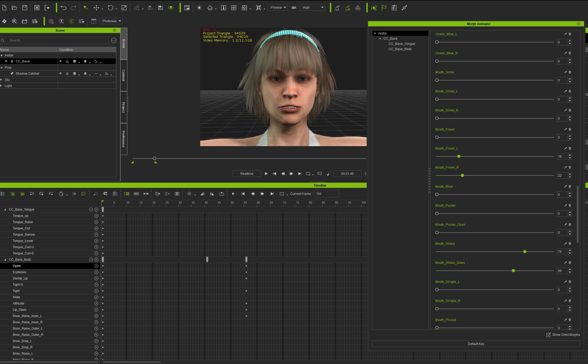Viewport: 588px width, 364px height.
Task: Select the Scene side tab
Action: (124, 44)
